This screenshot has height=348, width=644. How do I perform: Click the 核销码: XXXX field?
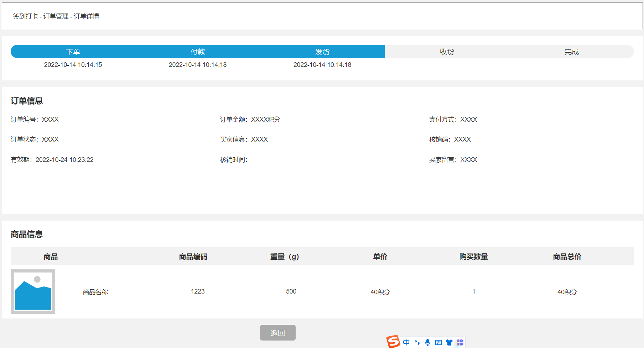450,139
